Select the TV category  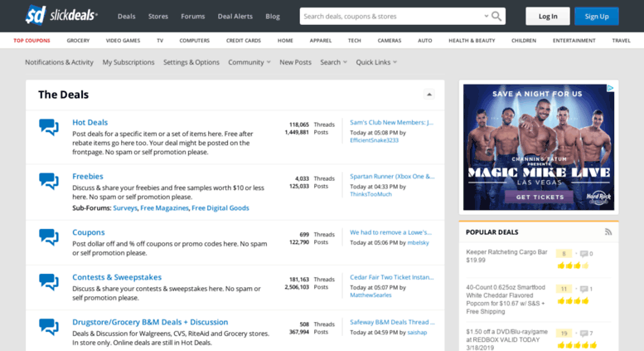coord(160,41)
